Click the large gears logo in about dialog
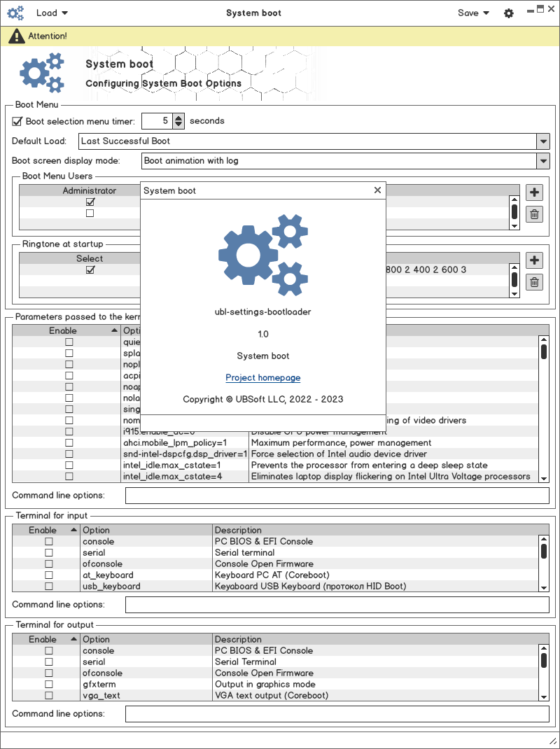 coord(262,255)
